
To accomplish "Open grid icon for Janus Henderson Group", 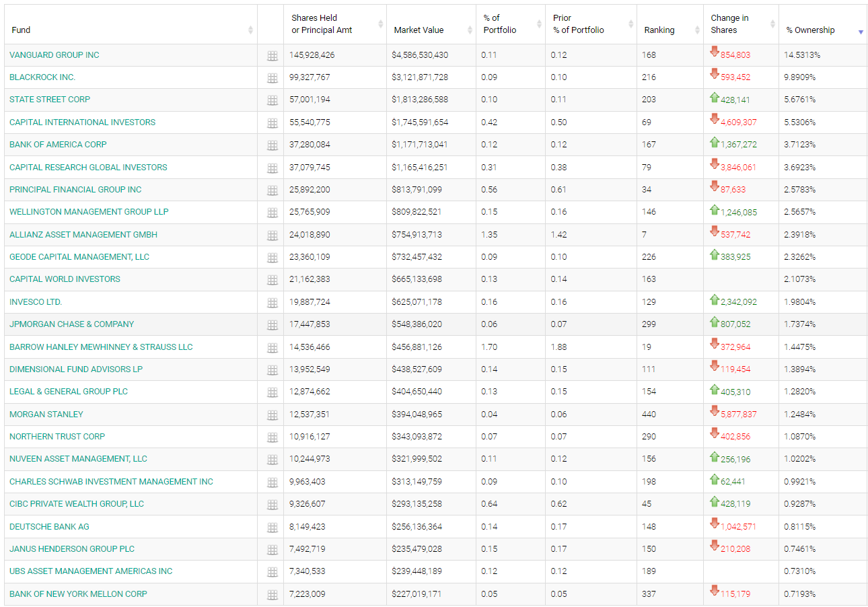I will (272, 550).
